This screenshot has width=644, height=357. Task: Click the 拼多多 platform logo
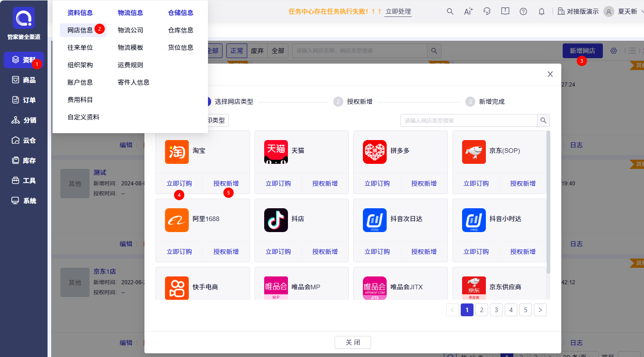[375, 152]
